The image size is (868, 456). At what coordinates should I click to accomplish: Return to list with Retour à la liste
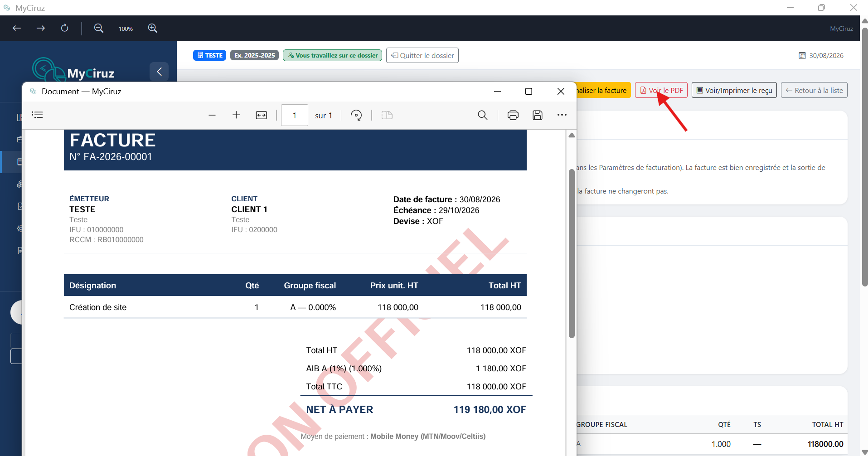point(814,90)
